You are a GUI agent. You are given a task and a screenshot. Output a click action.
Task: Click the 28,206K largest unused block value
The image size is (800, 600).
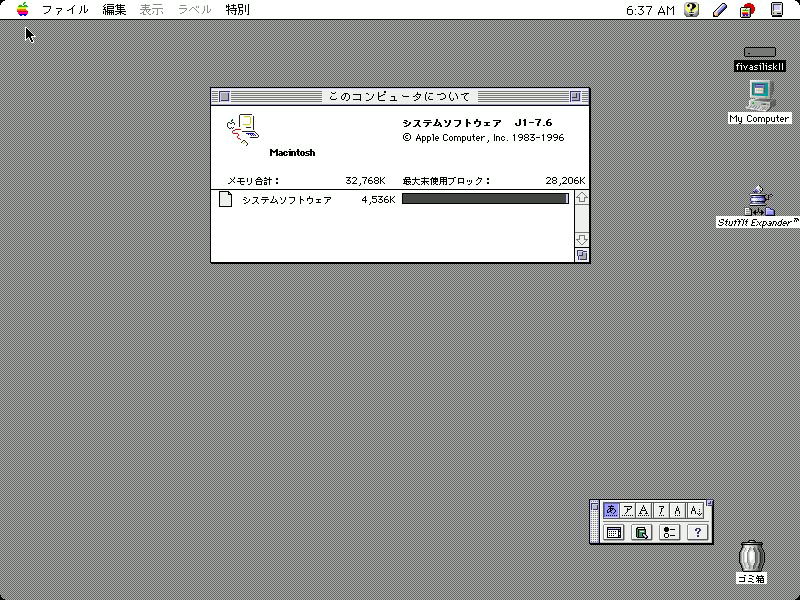pos(565,181)
